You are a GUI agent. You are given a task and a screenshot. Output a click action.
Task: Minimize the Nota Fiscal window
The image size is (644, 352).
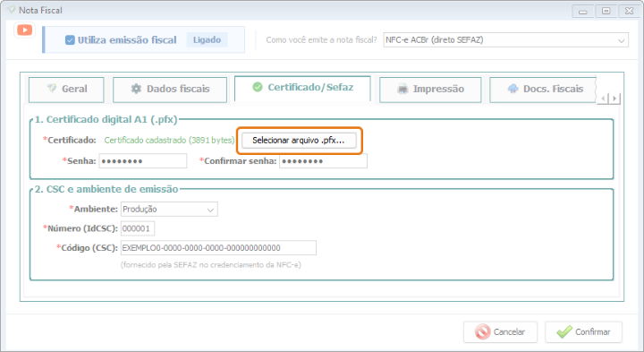click(x=583, y=11)
